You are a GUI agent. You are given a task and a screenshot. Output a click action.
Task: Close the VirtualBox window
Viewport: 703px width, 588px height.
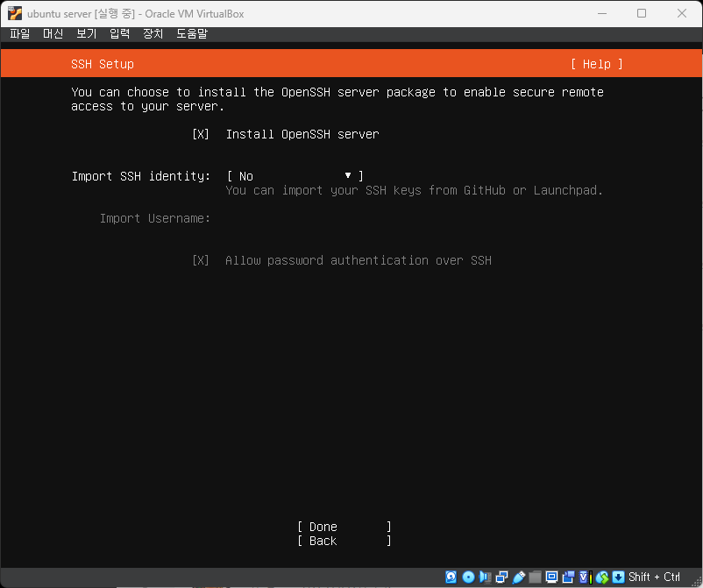(682, 13)
